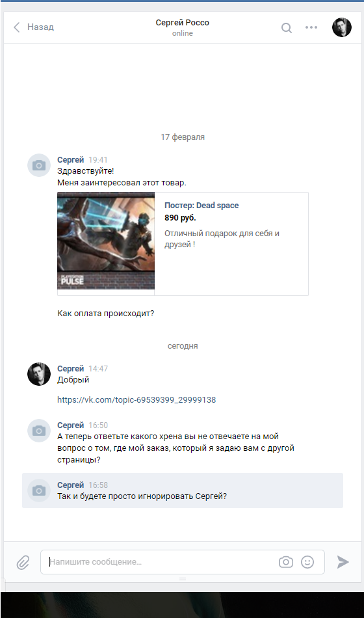The width and height of the screenshot is (364, 618).
Task: Click sender name Сергей at 14:47
Action: [x=70, y=368]
